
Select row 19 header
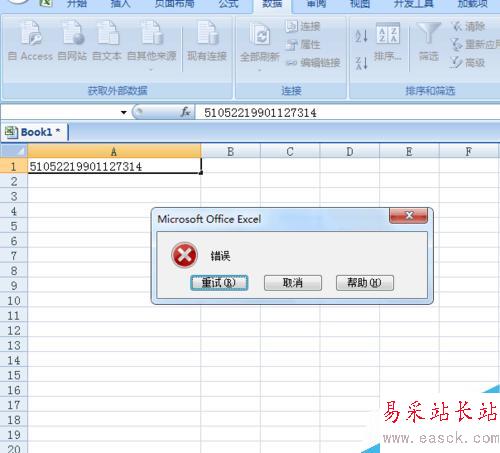(x=14, y=435)
